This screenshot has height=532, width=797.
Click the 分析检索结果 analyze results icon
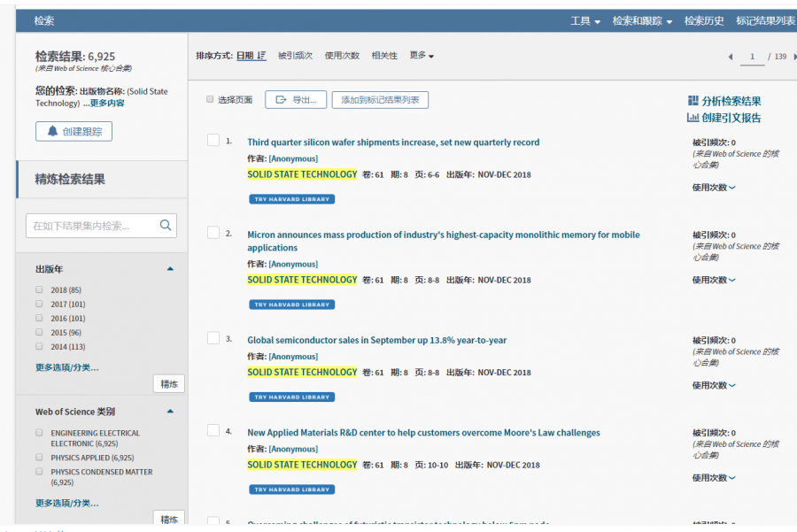(693, 101)
